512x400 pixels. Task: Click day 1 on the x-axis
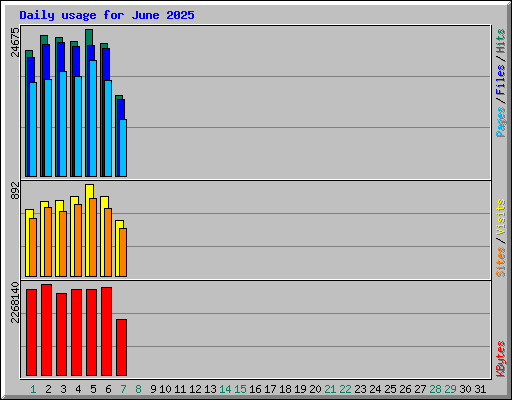pyautogui.click(x=33, y=389)
